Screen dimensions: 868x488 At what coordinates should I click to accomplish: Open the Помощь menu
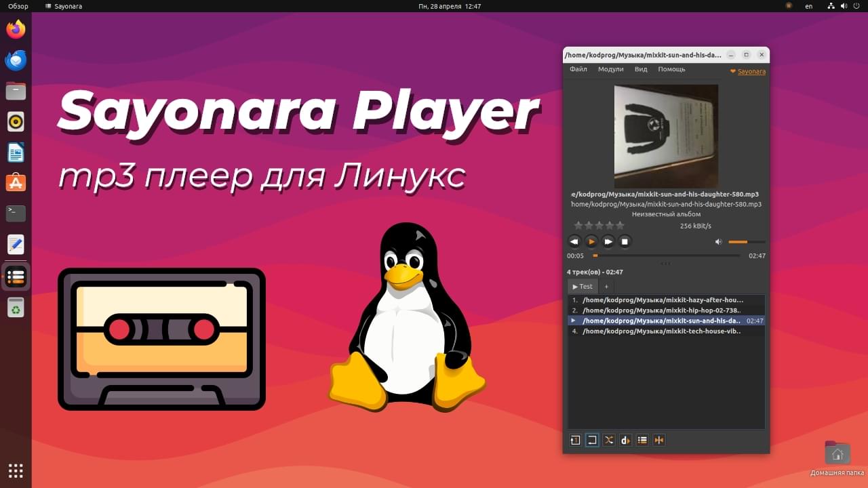coord(671,69)
